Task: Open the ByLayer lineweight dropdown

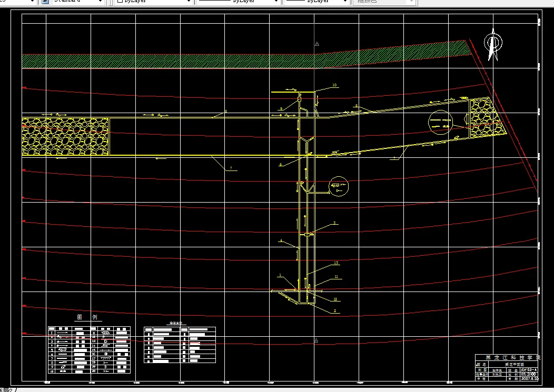Action: pyautogui.click(x=345, y=2)
